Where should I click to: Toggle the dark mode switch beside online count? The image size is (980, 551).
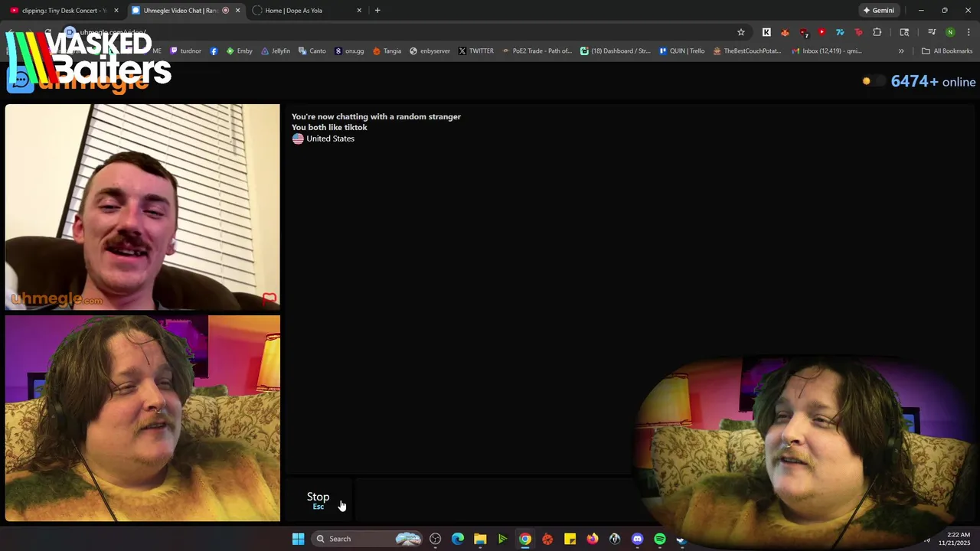point(873,81)
